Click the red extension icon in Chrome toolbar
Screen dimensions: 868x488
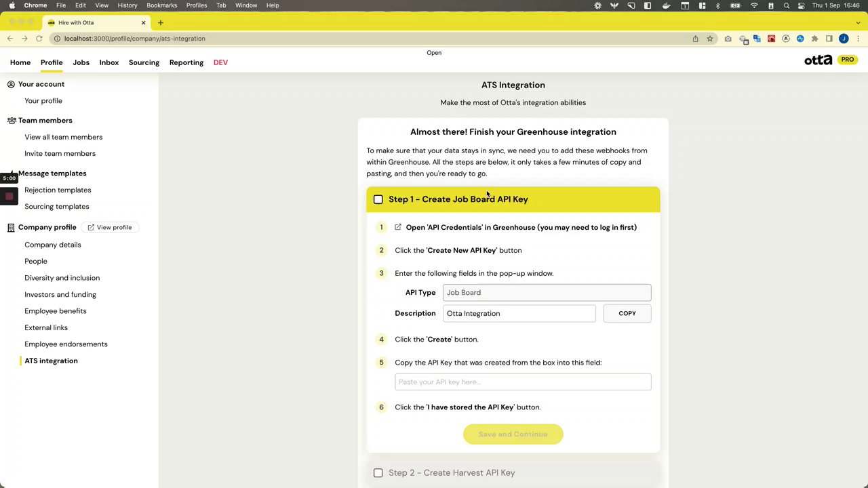(x=771, y=39)
